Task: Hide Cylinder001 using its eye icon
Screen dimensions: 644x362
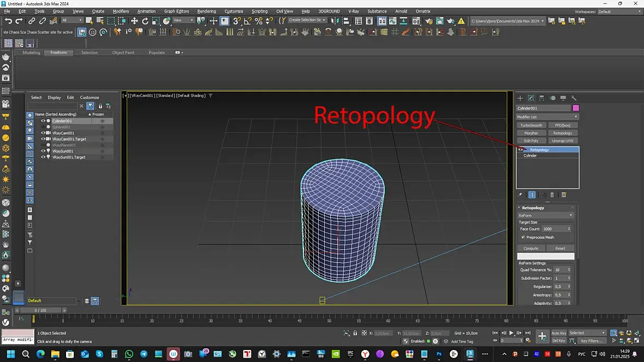Action: pyautogui.click(x=43, y=121)
